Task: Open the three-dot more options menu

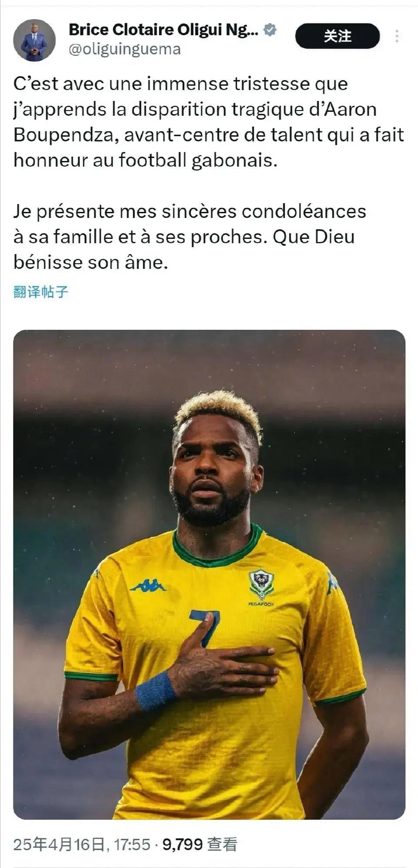Action: point(397,36)
